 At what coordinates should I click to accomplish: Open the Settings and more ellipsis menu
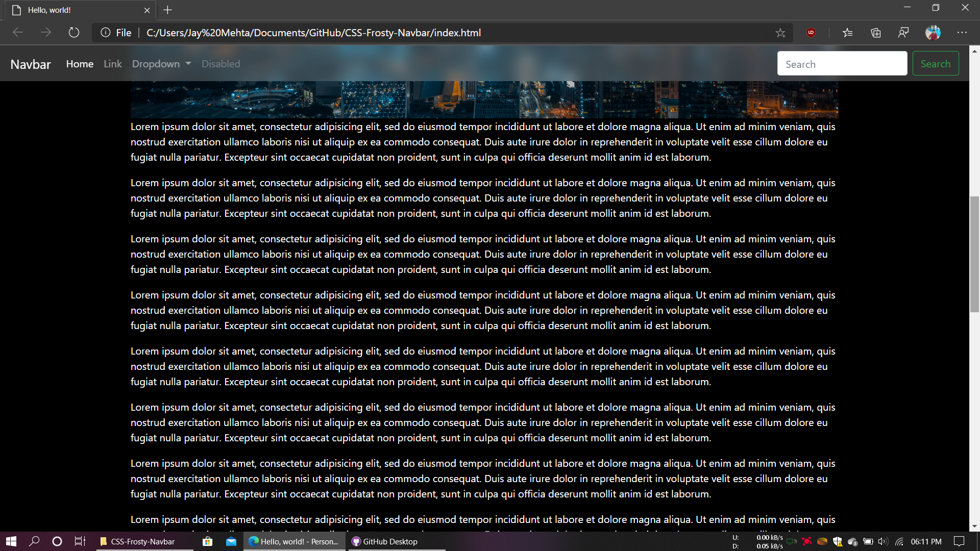(962, 33)
